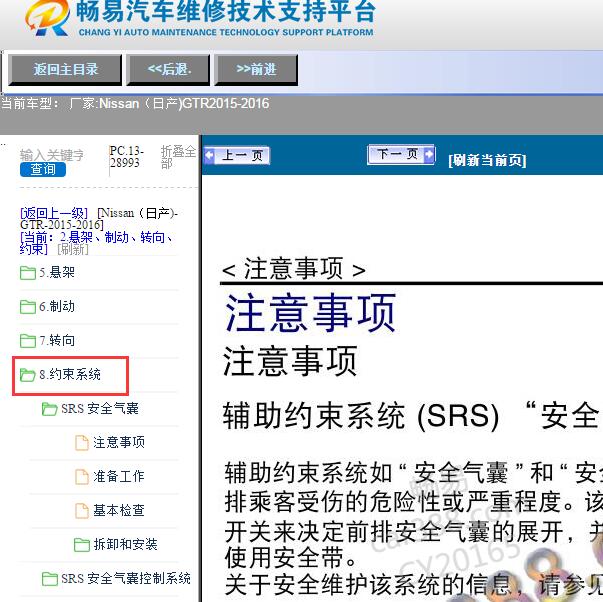Click the < 注意事项 > section header

(x=294, y=269)
